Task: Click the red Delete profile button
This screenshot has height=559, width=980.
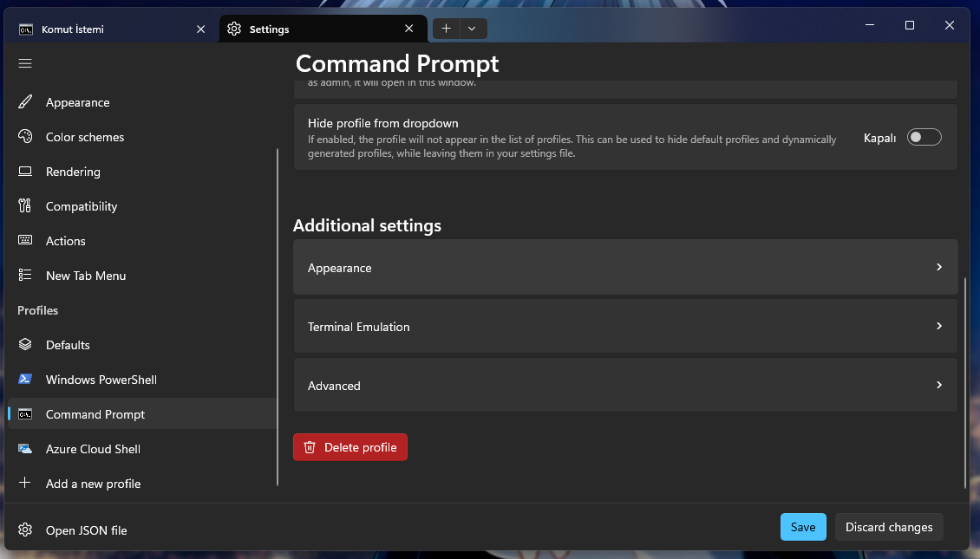Action: tap(350, 447)
